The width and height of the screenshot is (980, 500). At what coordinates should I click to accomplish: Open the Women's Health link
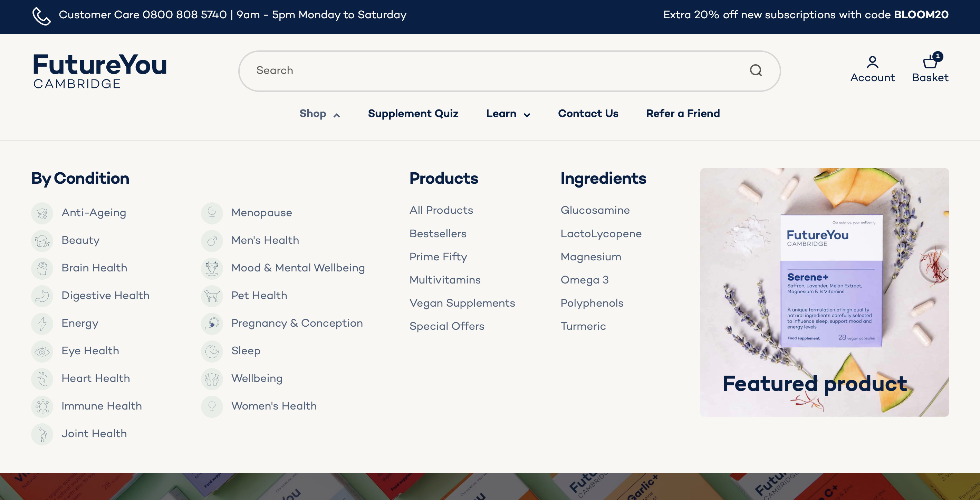click(x=274, y=406)
